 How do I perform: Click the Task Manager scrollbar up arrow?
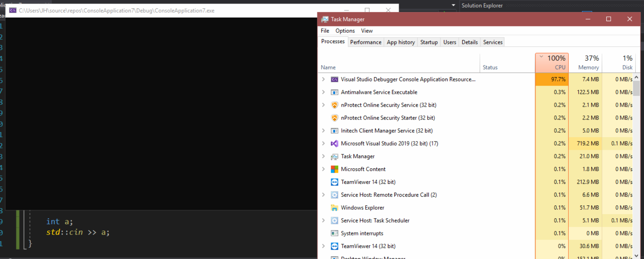[636, 77]
